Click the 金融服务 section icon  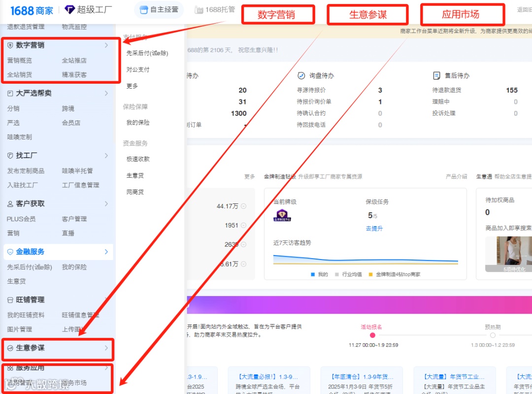10,252
